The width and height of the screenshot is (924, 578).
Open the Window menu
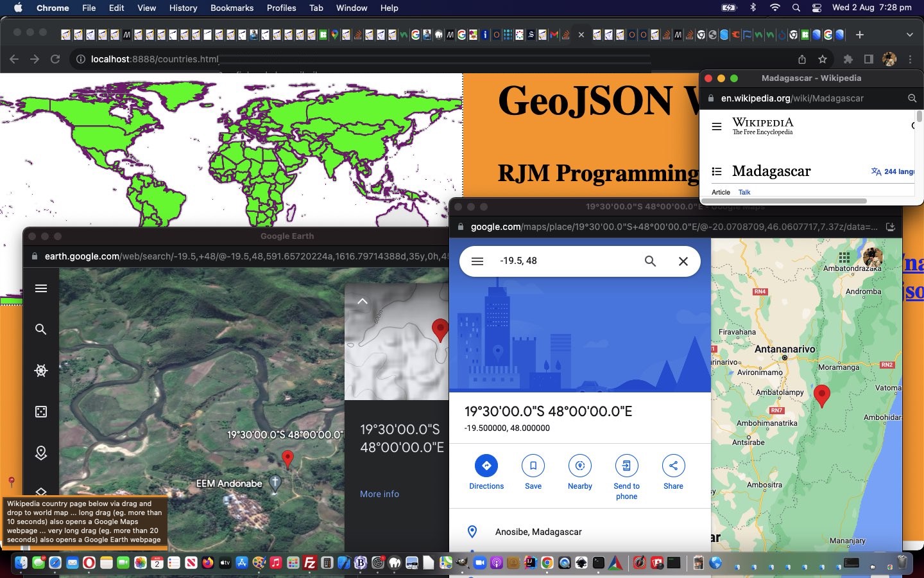[x=352, y=8]
